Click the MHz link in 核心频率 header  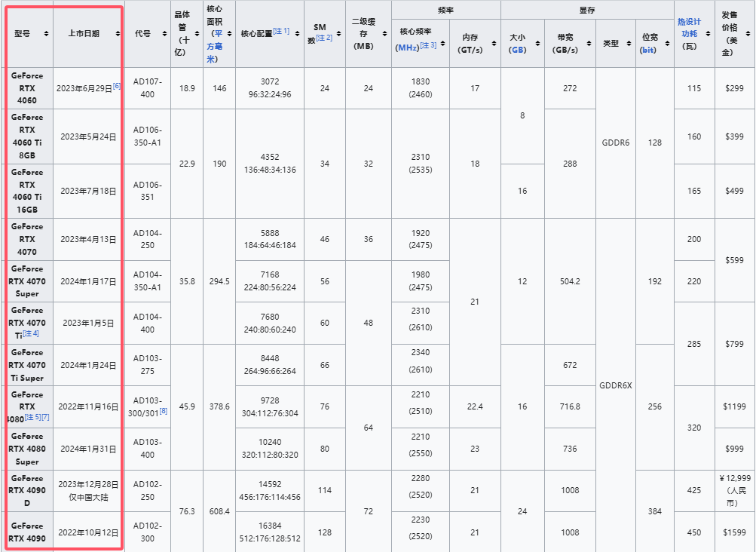pyautogui.click(x=408, y=47)
